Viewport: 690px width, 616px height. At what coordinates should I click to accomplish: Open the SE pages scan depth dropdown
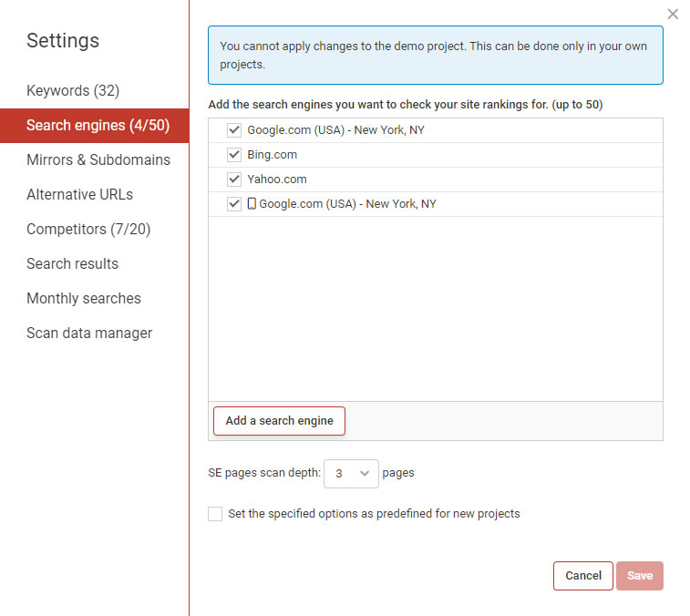coord(351,474)
